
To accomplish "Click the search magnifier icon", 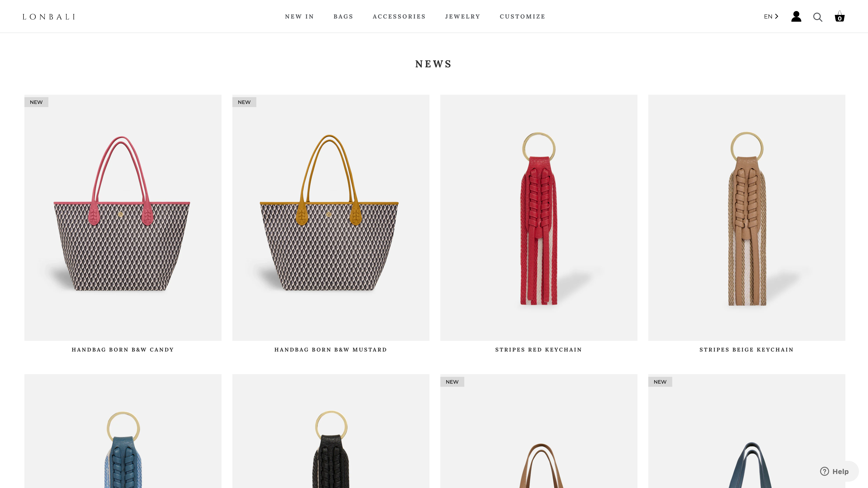I will pos(817,17).
